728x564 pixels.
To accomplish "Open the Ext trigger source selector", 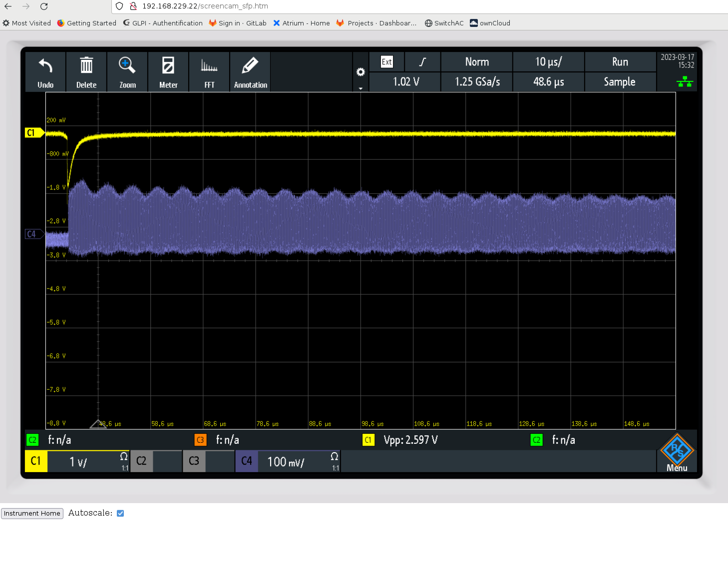I will coord(387,62).
